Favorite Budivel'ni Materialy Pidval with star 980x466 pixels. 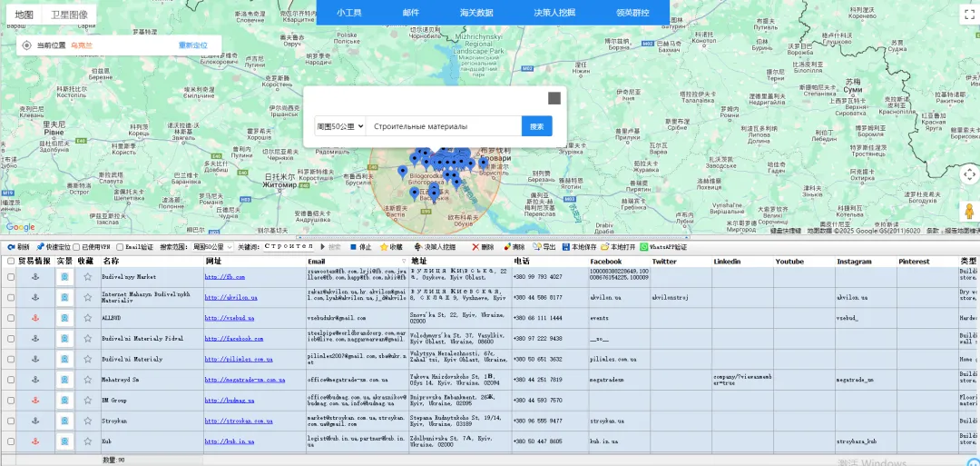click(87, 339)
